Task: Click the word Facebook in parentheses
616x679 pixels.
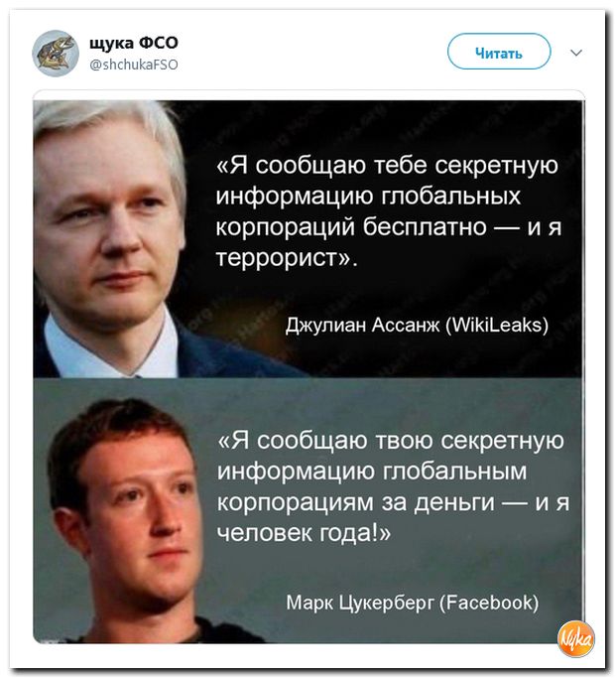Action: (489, 602)
